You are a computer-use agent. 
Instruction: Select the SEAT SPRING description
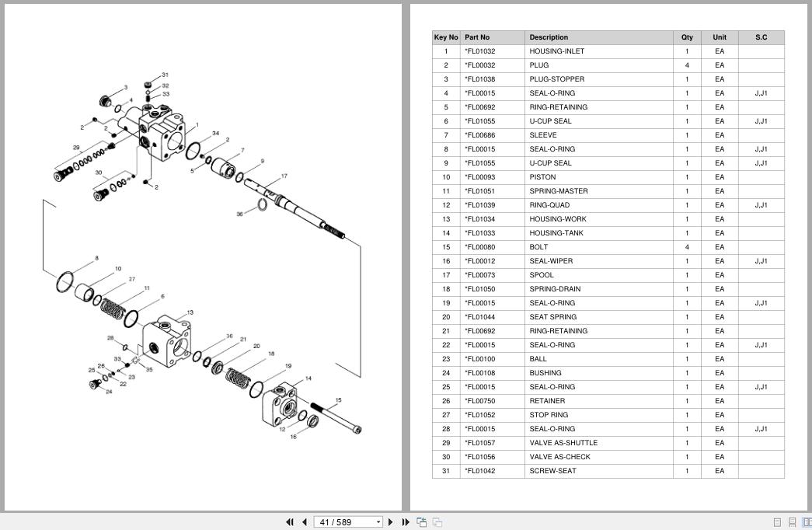coord(552,317)
